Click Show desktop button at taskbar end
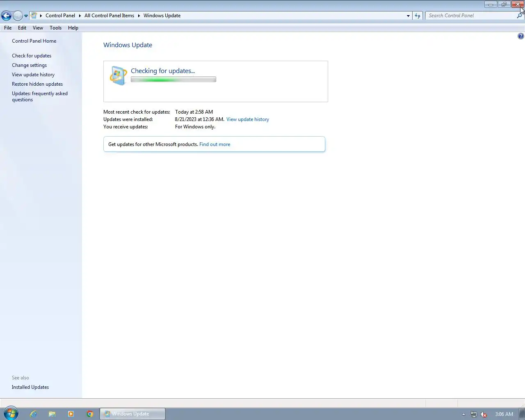This screenshot has height=420, width=525. 522,414
